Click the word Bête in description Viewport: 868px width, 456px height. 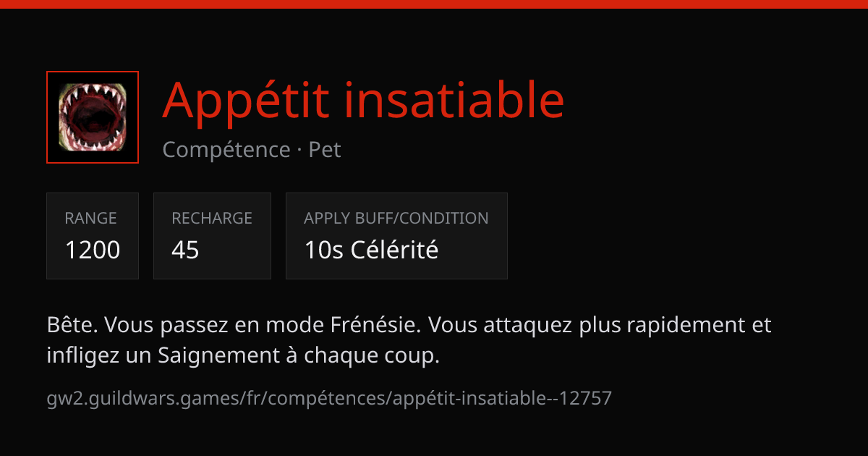coord(71,326)
